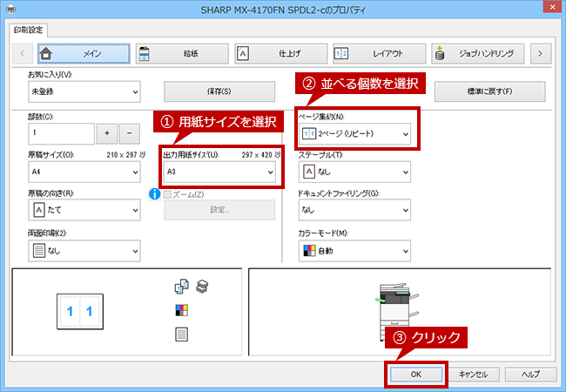Click the staple icon in ステープル
Viewport: 566px width, 392px height.
pos(309,172)
